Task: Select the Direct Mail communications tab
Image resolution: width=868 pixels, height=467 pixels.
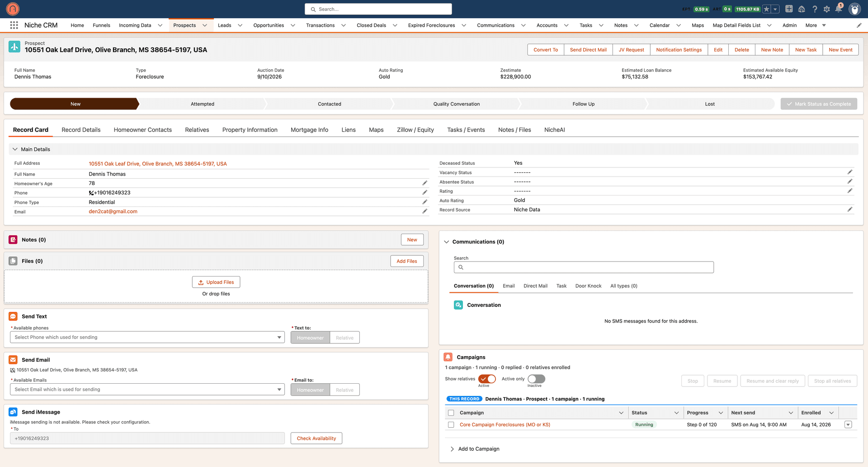Action: (535, 286)
